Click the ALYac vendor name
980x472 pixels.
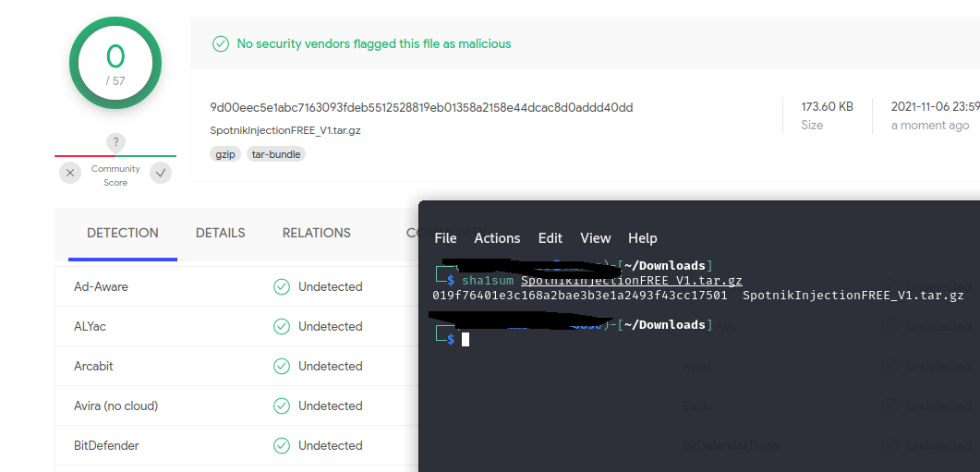click(x=90, y=326)
